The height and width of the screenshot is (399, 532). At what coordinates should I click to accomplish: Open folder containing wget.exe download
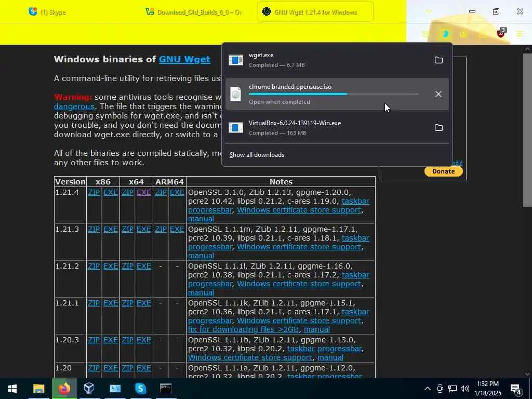(x=438, y=60)
